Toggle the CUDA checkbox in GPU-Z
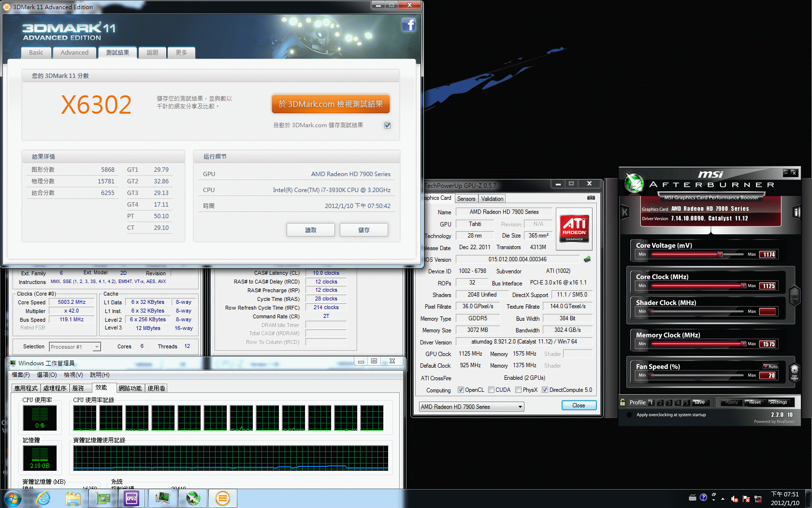 click(x=491, y=390)
